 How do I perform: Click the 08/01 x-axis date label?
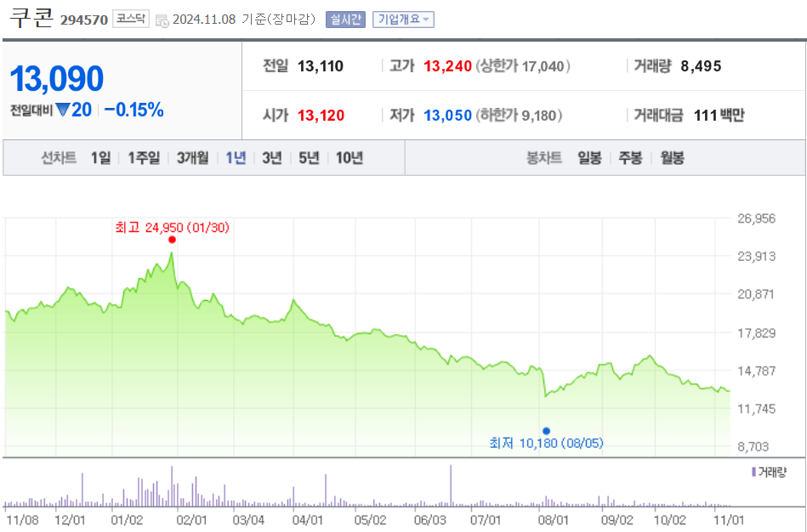(554, 519)
